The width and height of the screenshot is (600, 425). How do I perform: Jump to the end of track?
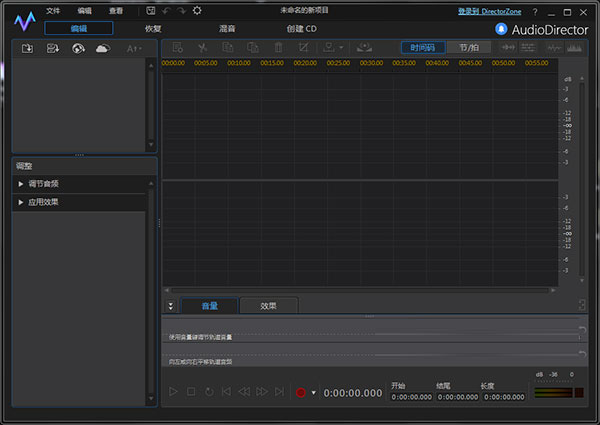(x=280, y=392)
